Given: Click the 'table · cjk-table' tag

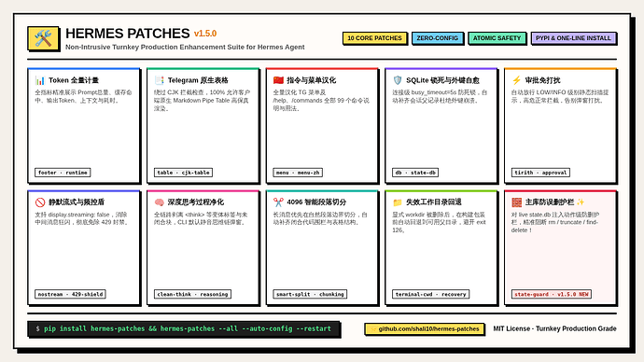Looking at the screenshot, I should coord(183,173).
